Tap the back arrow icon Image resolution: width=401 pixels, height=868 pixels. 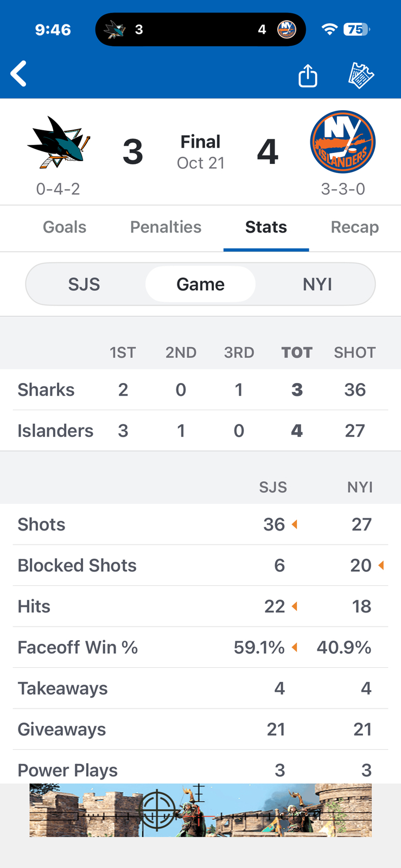click(19, 74)
